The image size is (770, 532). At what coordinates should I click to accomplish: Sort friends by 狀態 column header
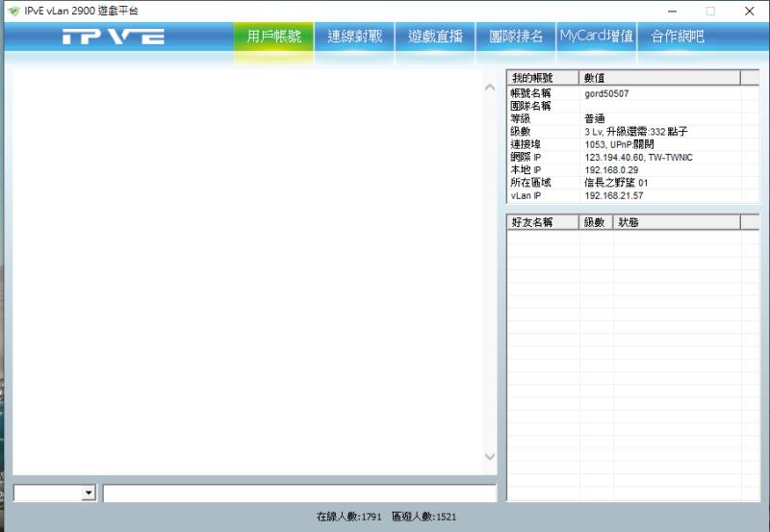677,222
